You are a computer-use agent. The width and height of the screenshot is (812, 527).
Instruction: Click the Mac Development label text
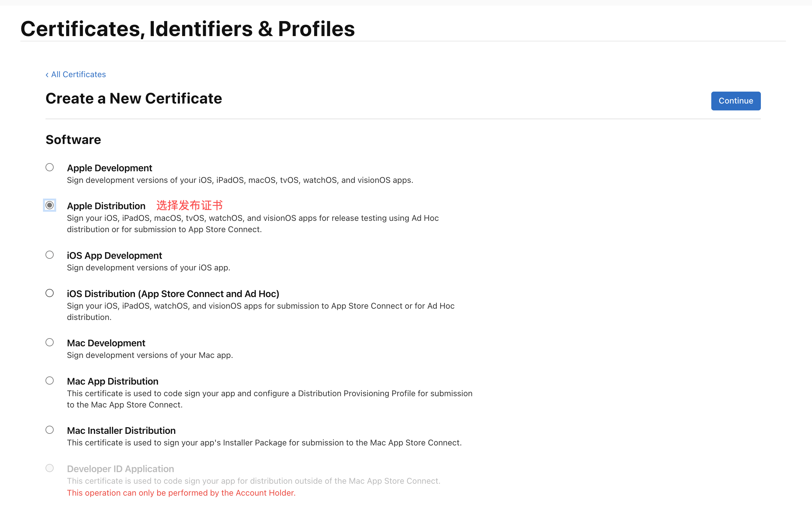[x=106, y=343]
